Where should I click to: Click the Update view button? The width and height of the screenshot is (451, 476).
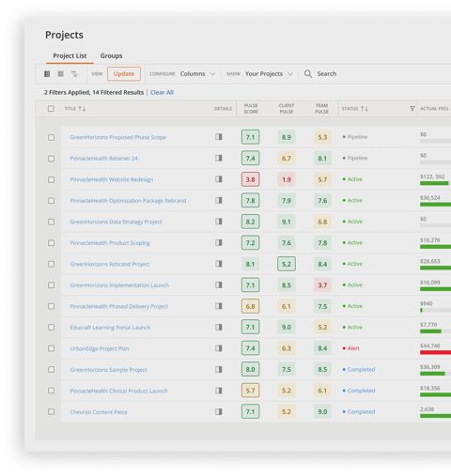tap(124, 74)
